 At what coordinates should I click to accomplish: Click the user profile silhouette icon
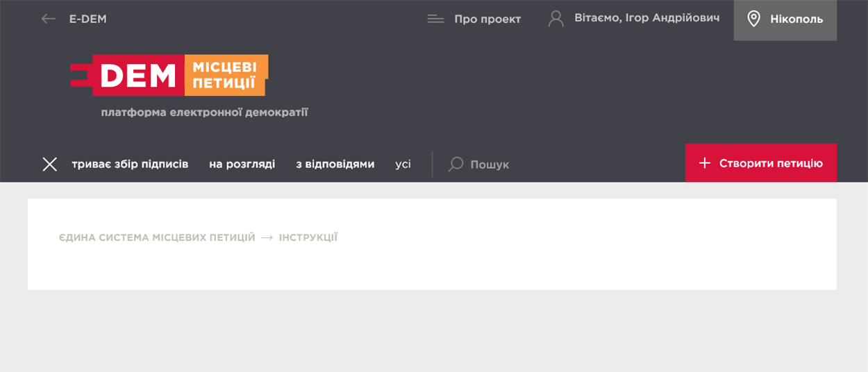[556, 19]
